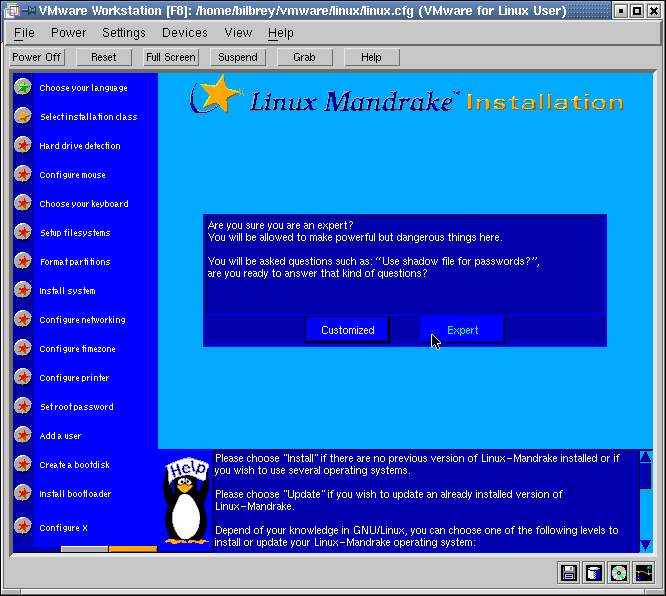Click the hard disk device icon
The width and height of the screenshot is (666, 596).
[x=594, y=573]
